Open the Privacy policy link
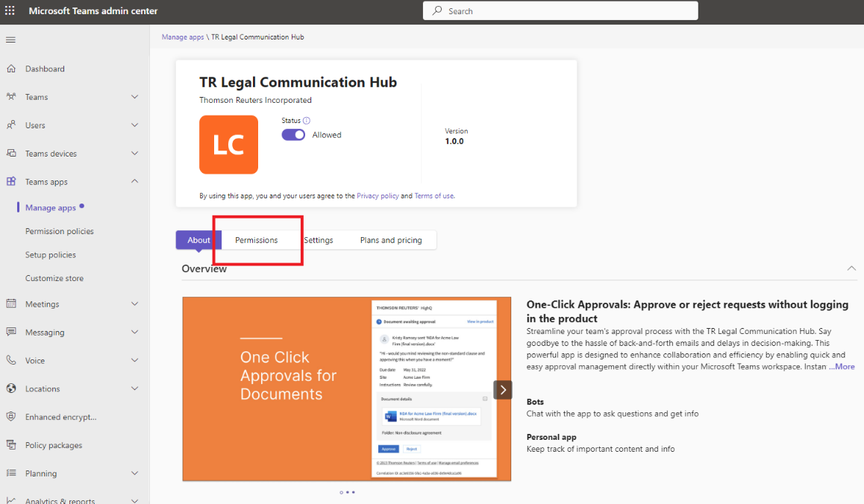Viewport: 864px width, 504px height. pyautogui.click(x=378, y=195)
